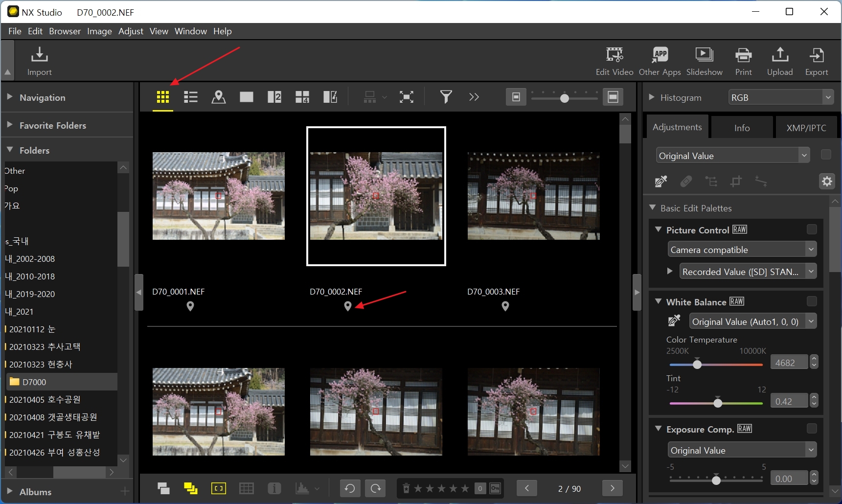Open Other Apps
This screenshot has height=504, width=842.
tap(660, 61)
